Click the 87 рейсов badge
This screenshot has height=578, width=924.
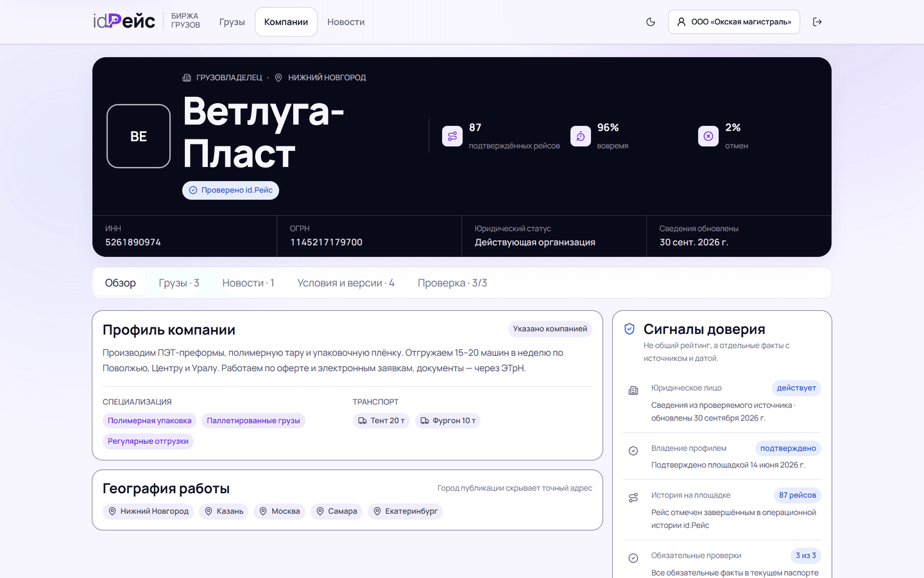[x=798, y=495]
